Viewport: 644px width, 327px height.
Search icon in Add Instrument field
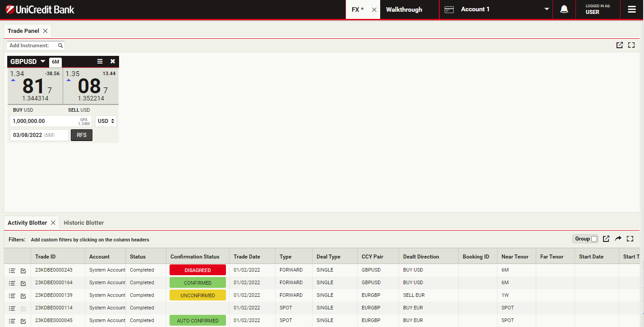pyautogui.click(x=60, y=45)
